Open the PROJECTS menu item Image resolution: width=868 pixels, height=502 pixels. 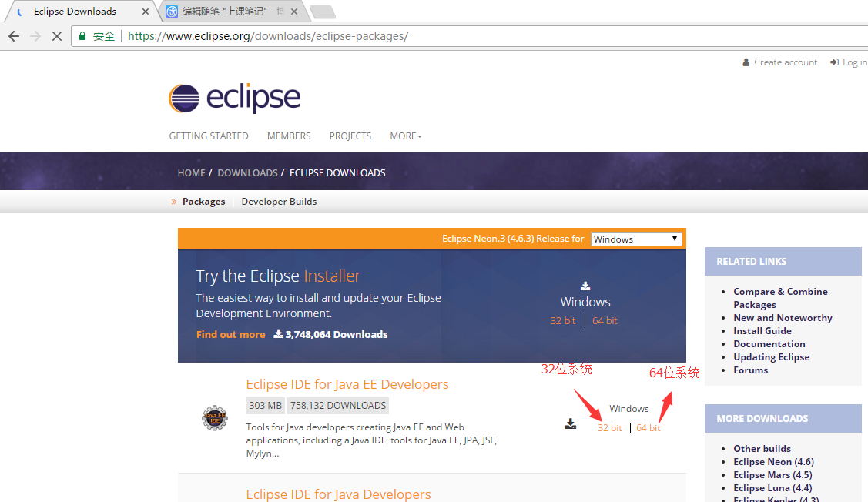[x=350, y=136]
